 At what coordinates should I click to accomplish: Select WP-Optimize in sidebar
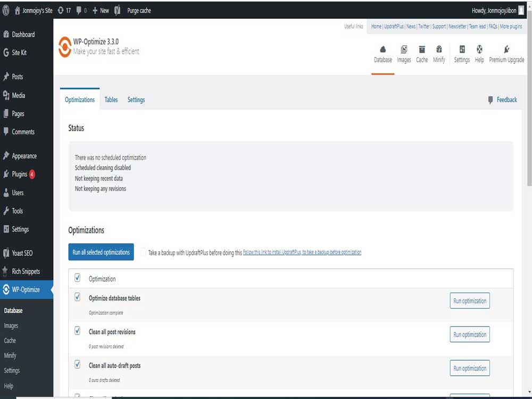coord(27,290)
